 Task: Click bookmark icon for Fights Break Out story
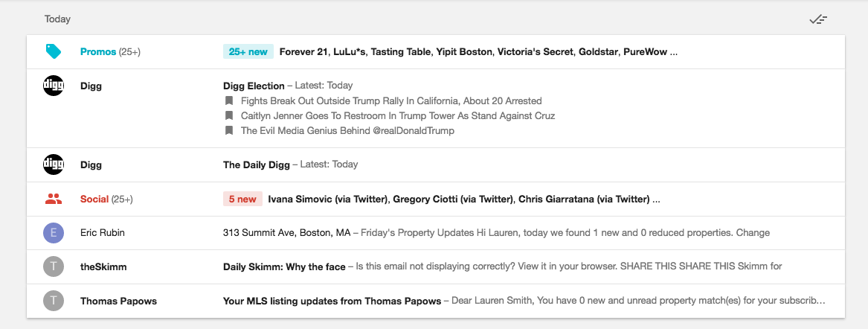tap(230, 100)
